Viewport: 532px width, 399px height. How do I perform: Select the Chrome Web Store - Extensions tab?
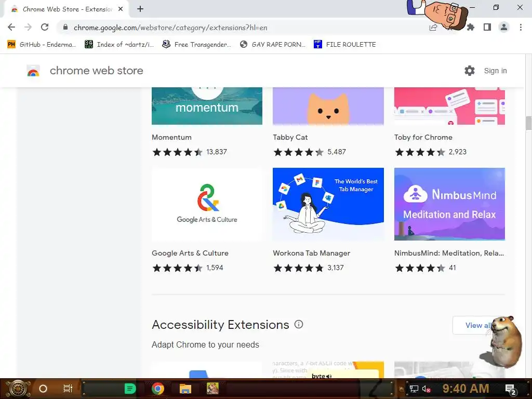(66, 9)
